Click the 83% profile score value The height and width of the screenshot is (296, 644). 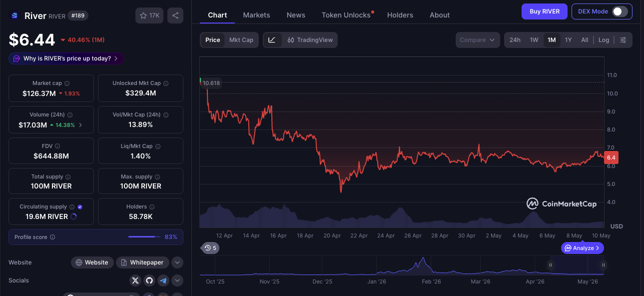point(171,237)
